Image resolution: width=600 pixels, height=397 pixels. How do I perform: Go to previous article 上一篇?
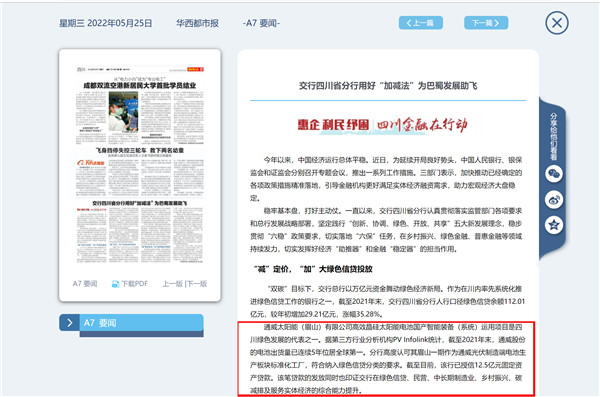[x=421, y=23]
